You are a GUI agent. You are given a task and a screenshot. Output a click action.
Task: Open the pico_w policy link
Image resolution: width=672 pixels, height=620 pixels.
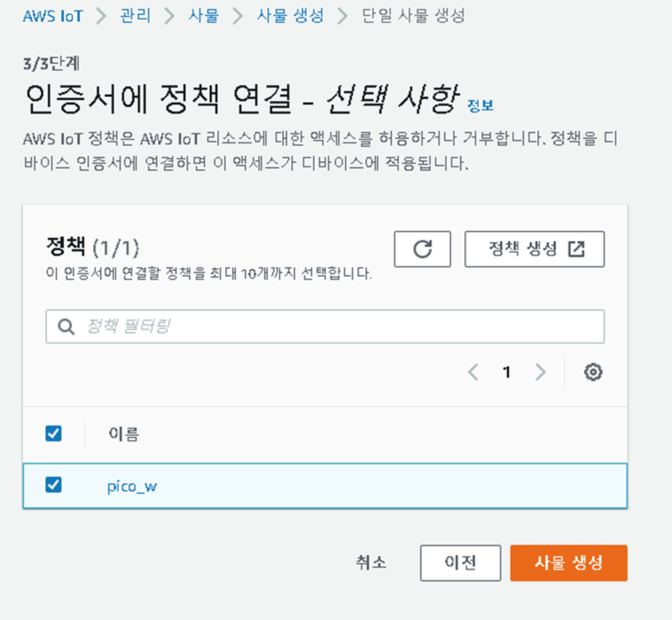132,487
